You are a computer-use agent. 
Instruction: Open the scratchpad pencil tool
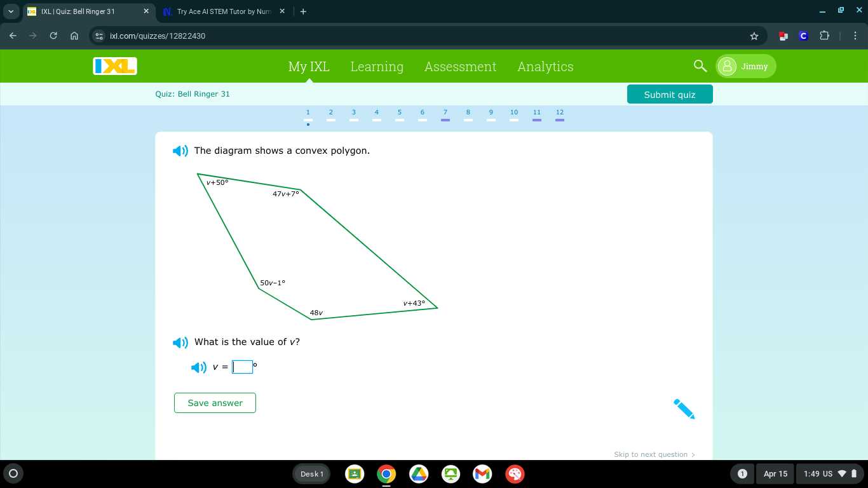tap(684, 409)
